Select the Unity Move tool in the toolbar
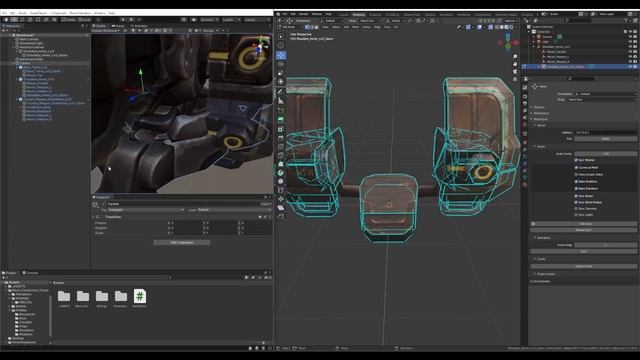The image size is (640, 360). [x=14, y=20]
